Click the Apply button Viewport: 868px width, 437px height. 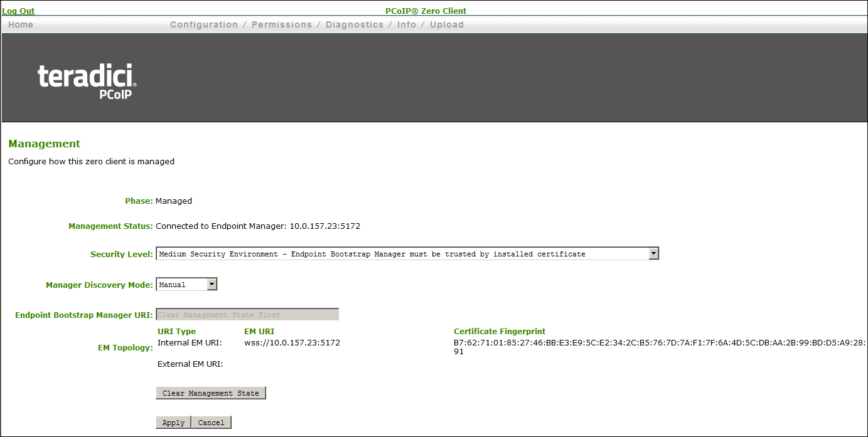173,422
